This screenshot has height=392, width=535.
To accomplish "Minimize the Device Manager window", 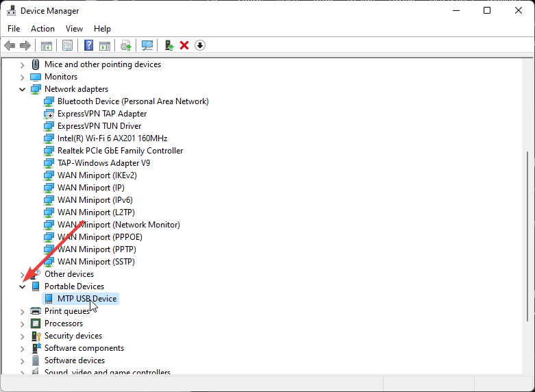I will (456, 10).
